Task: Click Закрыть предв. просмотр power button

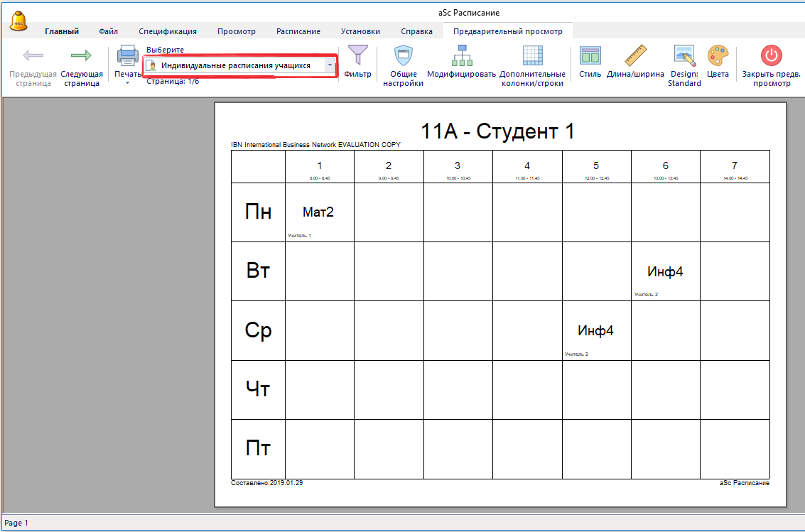Action: 771,57
